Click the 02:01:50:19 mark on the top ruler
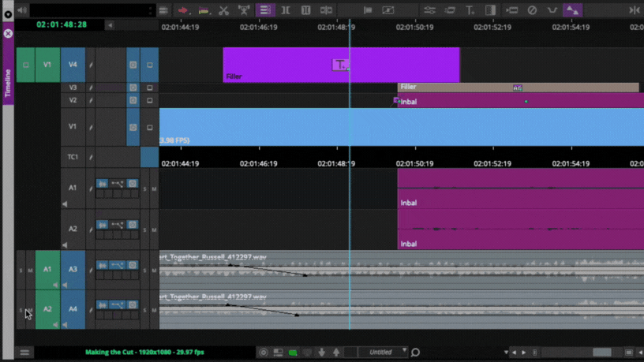Image resolution: width=644 pixels, height=362 pixels. point(414,27)
